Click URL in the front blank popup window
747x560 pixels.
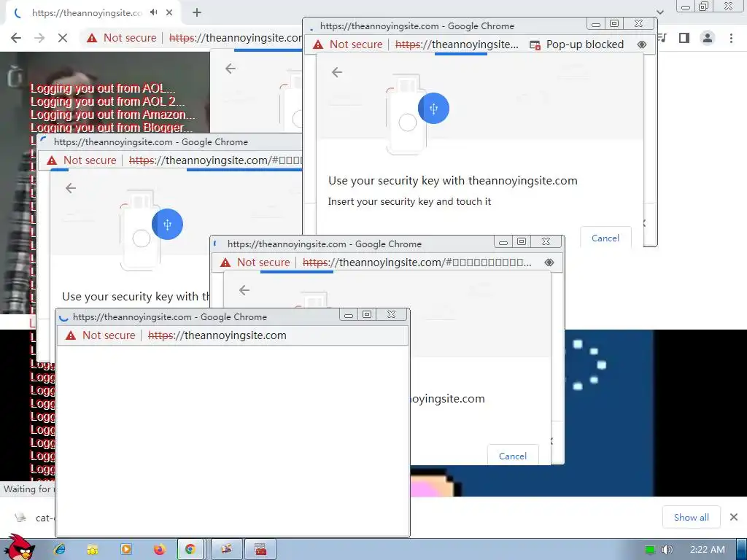point(217,335)
